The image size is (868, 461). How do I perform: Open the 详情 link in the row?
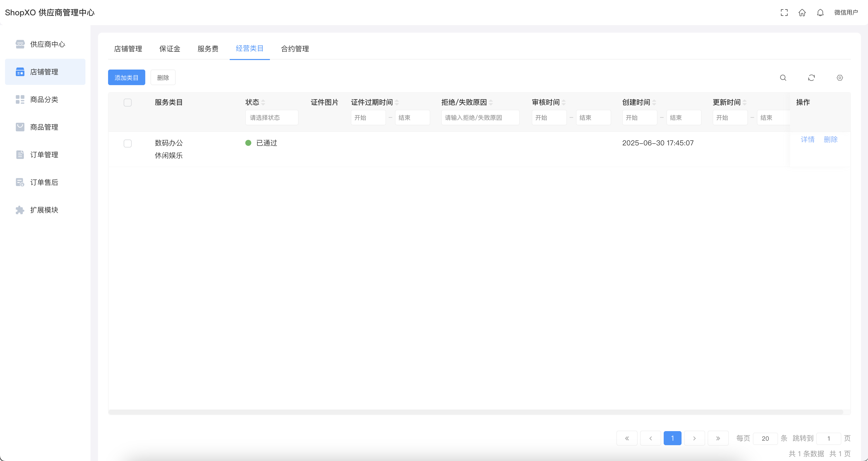807,139
